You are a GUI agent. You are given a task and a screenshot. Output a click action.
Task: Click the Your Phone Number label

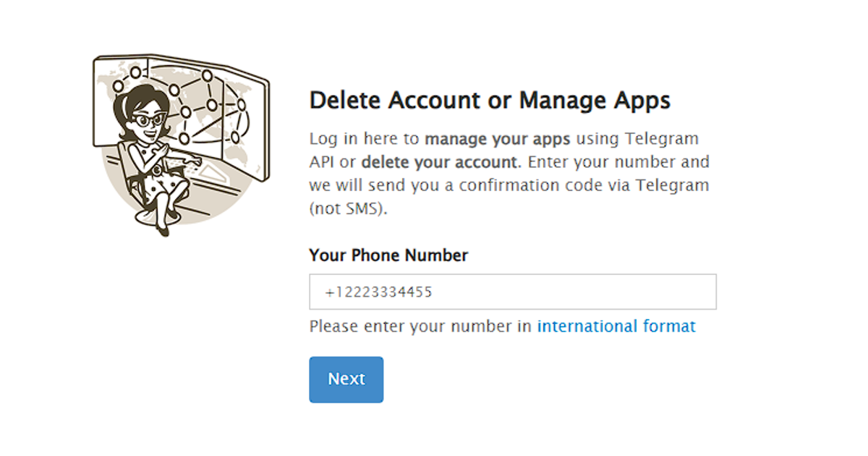pyautogui.click(x=388, y=256)
